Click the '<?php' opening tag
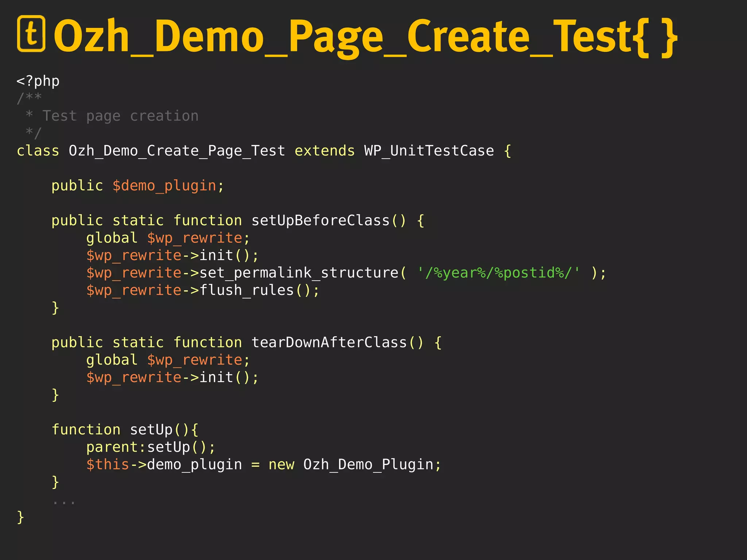 click(38, 81)
